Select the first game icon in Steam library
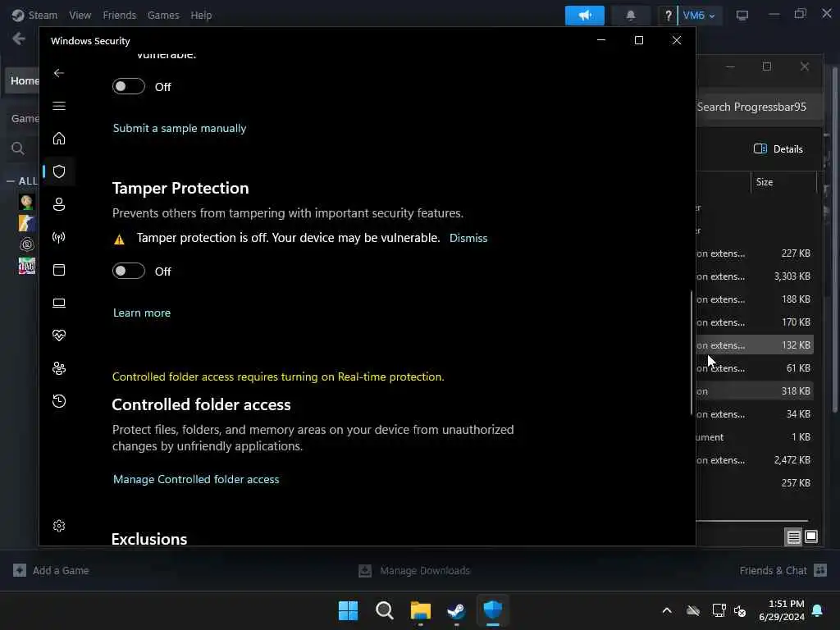 point(26,202)
